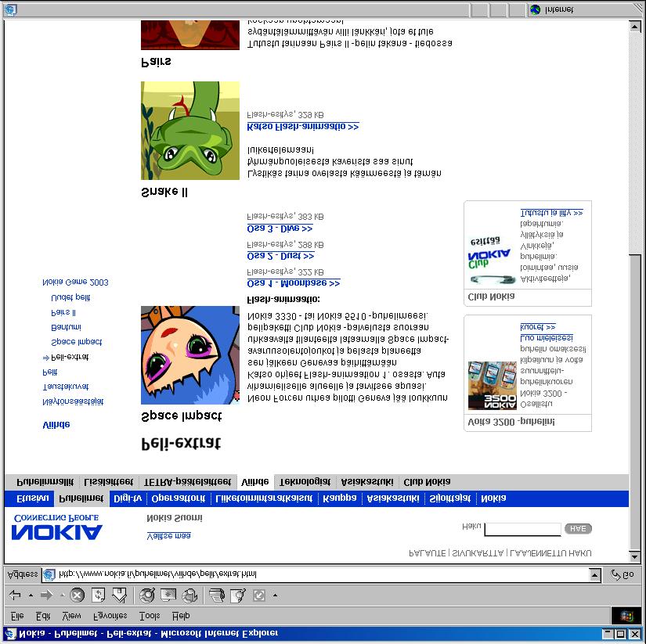The width and height of the screenshot is (646, 644).
Task: Click into the Haku search field
Action: pyautogui.click(x=522, y=529)
